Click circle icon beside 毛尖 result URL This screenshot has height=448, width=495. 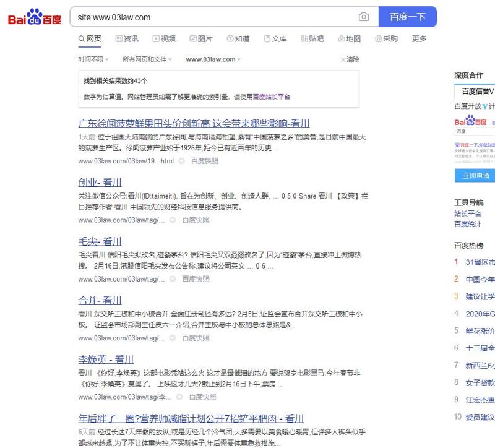point(173,279)
